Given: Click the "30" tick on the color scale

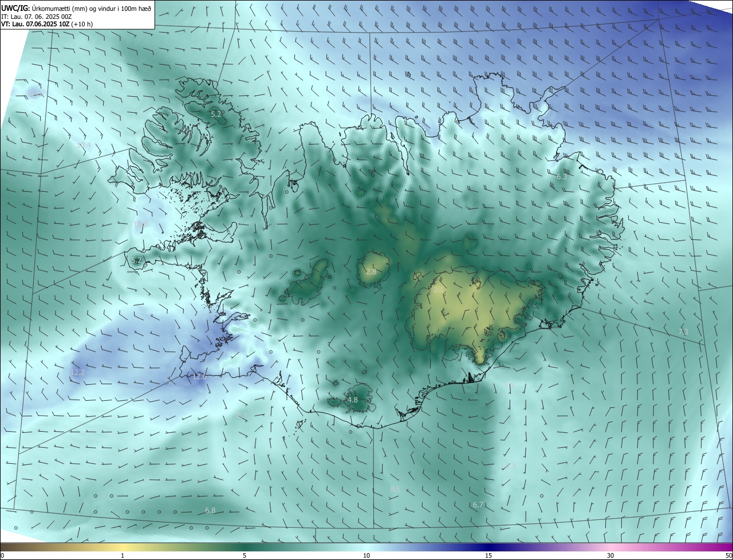Looking at the screenshot, I should pos(610,555).
